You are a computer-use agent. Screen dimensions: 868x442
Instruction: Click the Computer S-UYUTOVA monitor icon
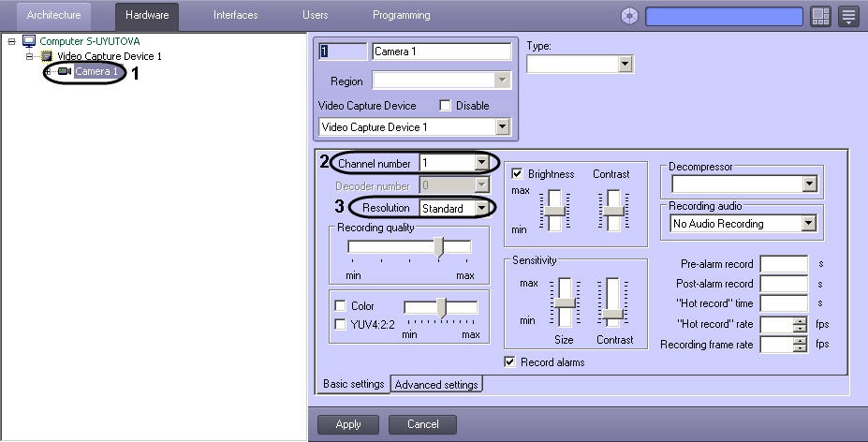[28, 41]
